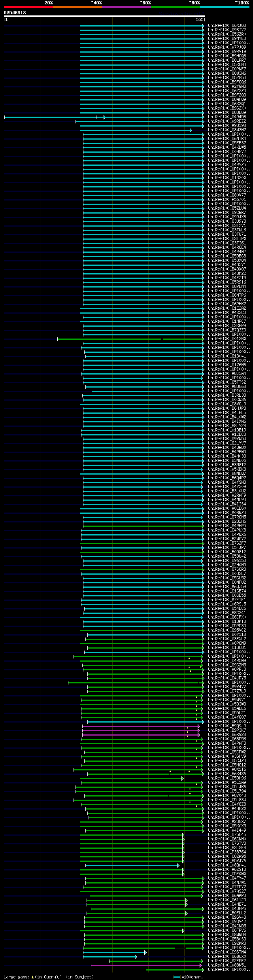Select hit UniRef100_Q9SIV2
Viewport: 253px width, 980px height.
tap(227, 30)
